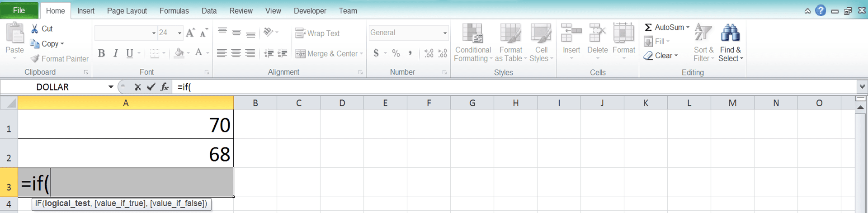Toggle Bold formatting
This screenshot has width=868, height=213.
point(101,53)
